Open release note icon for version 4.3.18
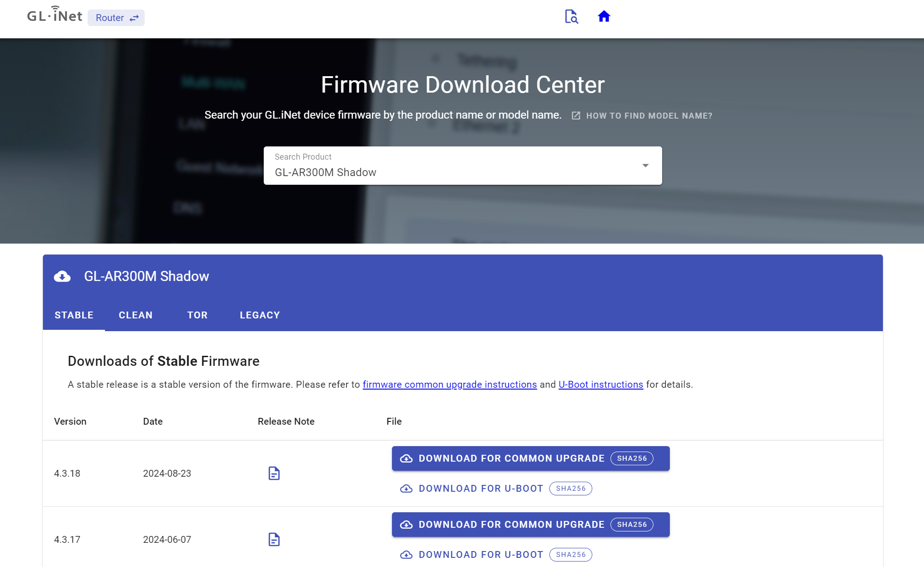Screen dimensions: 924x567 coord(274,473)
